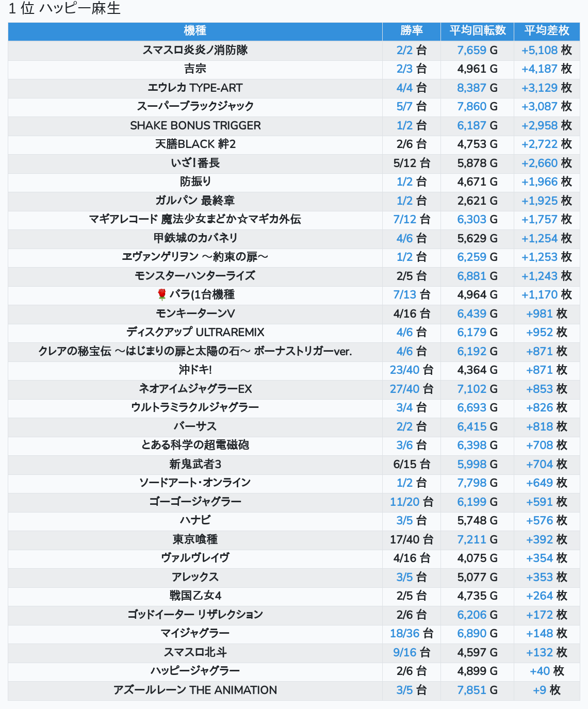The width and height of the screenshot is (588, 709).
Task: Click the ディスクアップ ULTRAREMIX entry
Action: (x=195, y=332)
